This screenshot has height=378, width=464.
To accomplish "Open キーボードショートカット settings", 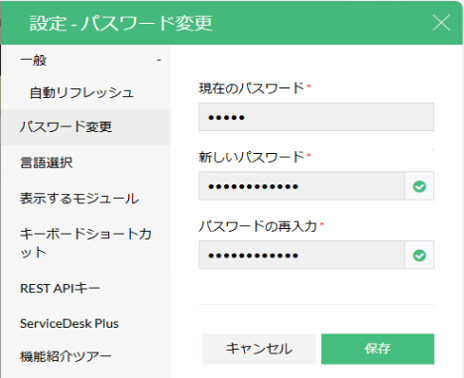I will pyautogui.click(x=86, y=243).
